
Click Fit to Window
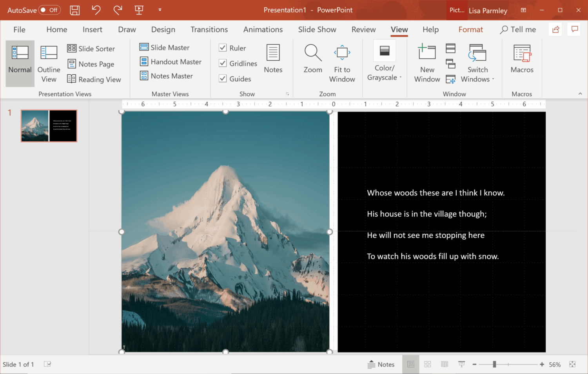(x=342, y=63)
